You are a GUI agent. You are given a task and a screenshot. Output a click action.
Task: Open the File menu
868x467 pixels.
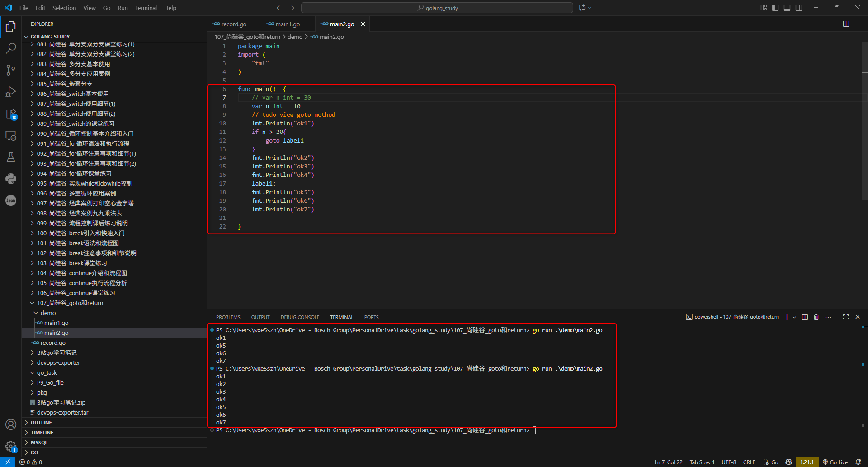(24, 8)
